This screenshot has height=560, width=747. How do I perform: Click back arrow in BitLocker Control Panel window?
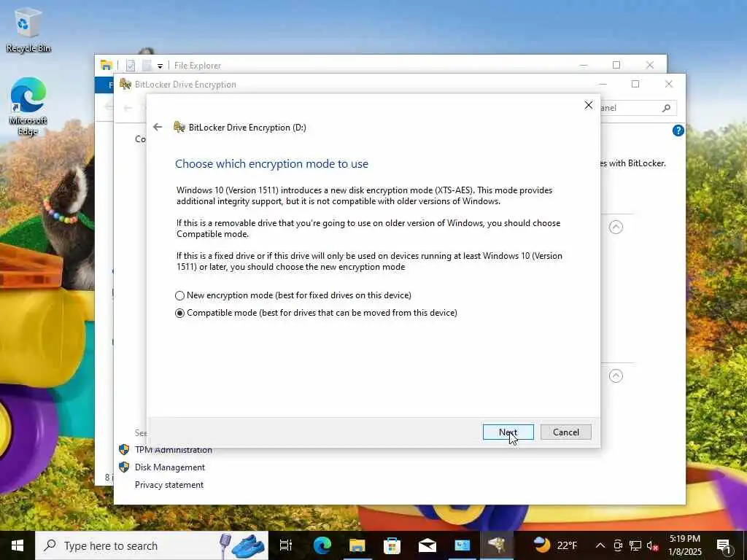point(128,108)
